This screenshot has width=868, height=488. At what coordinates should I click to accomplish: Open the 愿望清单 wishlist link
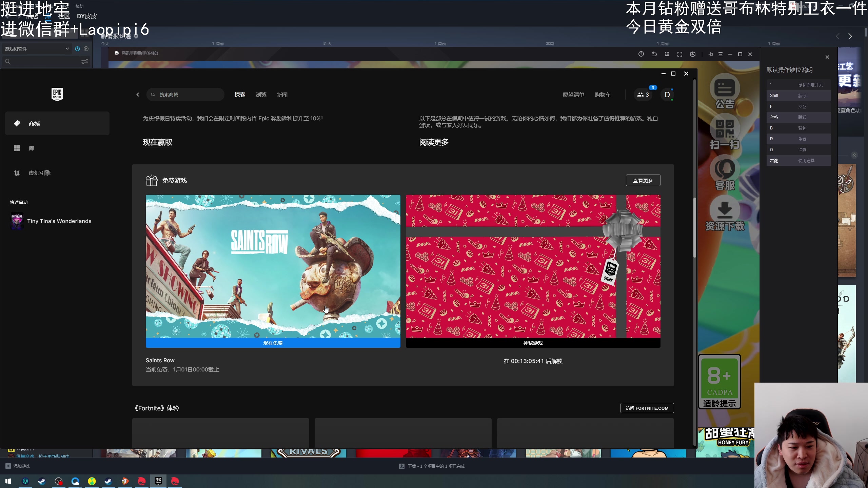[x=573, y=95]
